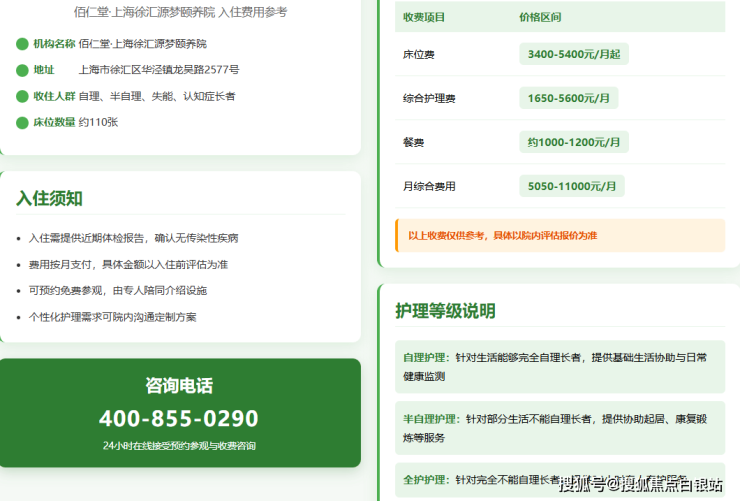This screenshot has height=501, width=740.
Task: Click the 自理护理 description card
Action: coord(560,367)
